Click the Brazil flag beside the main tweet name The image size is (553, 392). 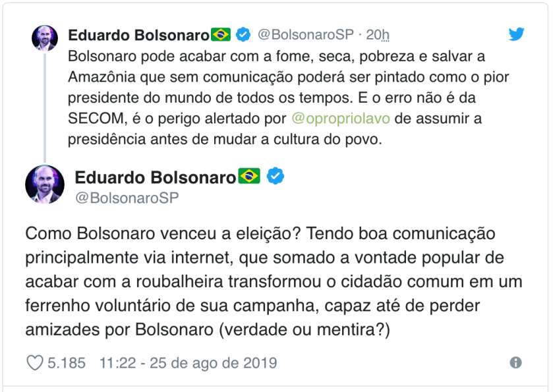coord(250,177)
